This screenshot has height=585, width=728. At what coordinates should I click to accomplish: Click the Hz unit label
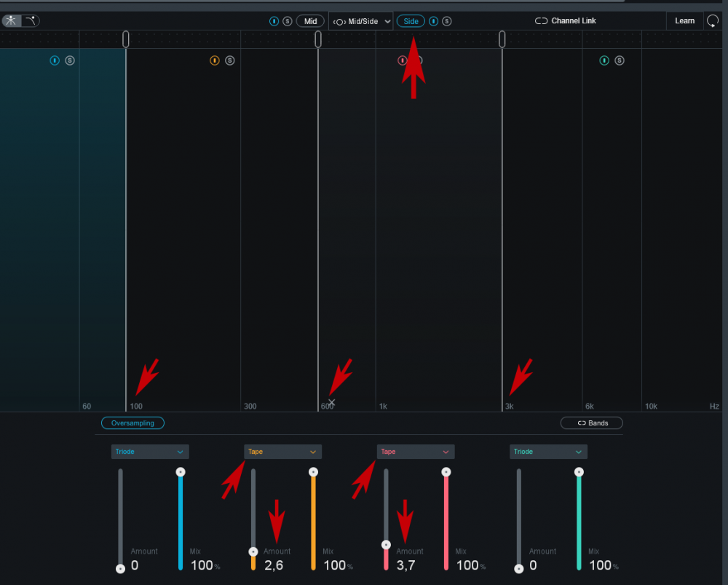tap(715, 406)
